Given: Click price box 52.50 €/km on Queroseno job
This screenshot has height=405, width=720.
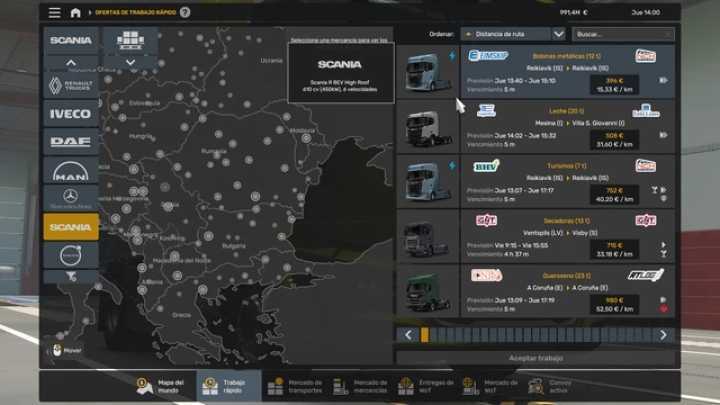Looking at the screenshot, I should [x=614, y=304].
